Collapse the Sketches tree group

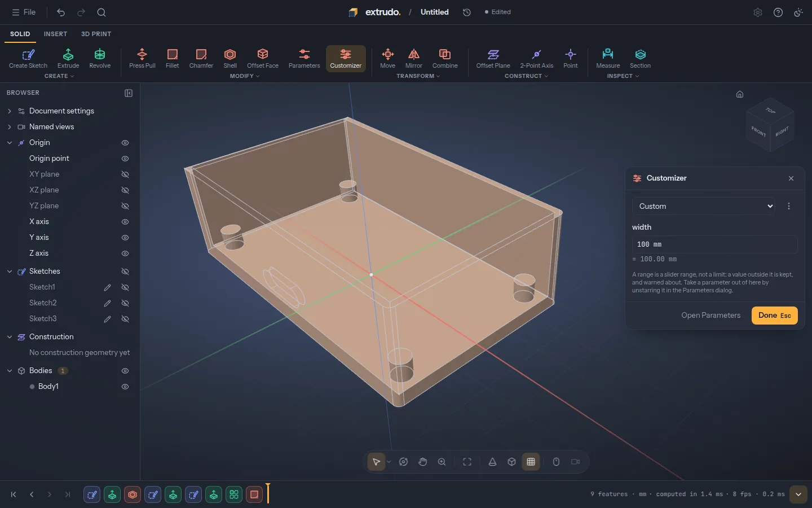click(x=10, y=271)
